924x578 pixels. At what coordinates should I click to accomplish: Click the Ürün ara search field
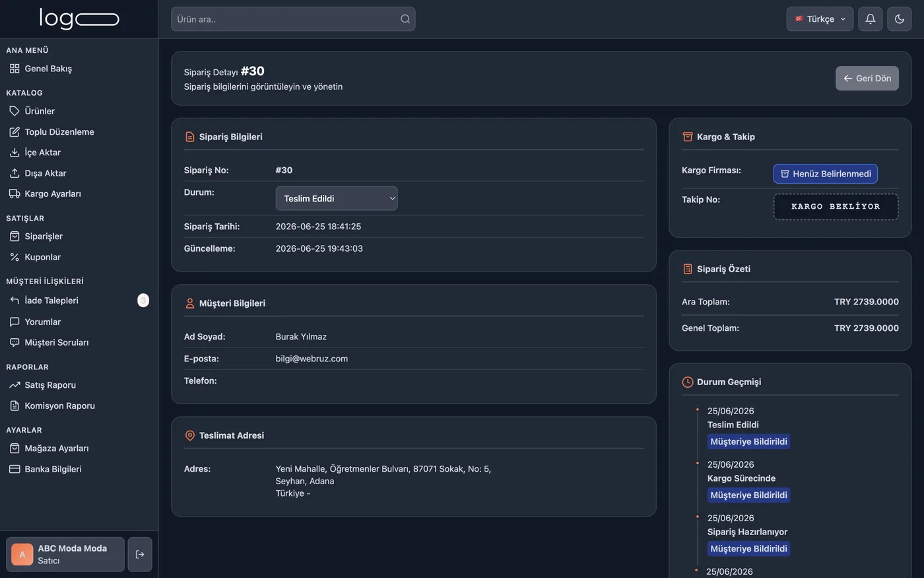[293, 19]
